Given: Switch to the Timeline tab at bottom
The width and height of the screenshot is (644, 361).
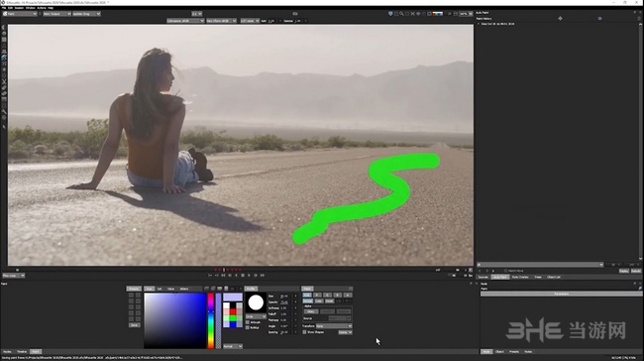Looking at the screenshot, I should (22, 352).
